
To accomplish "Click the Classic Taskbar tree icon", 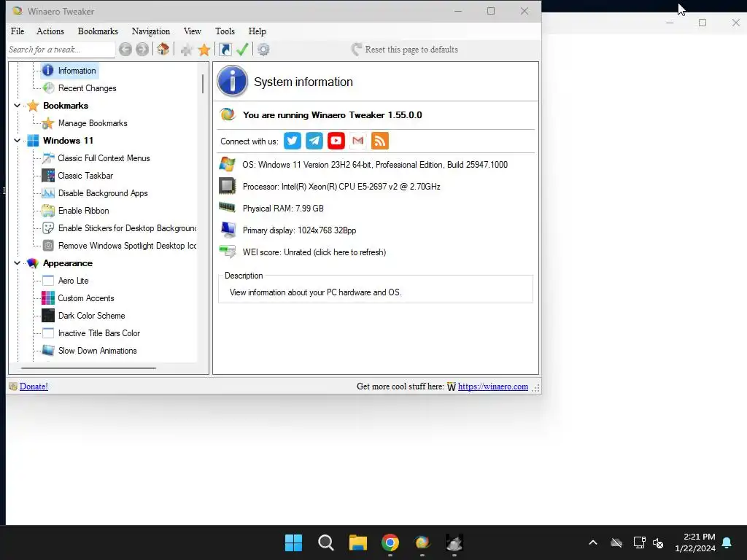I will tap(48, 176).
